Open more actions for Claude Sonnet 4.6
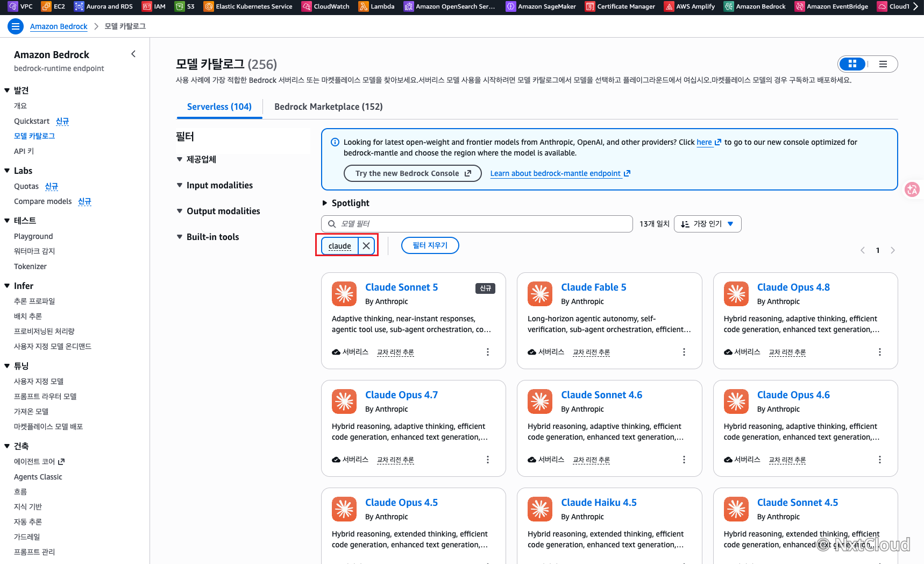The image size is (924, 564). [x=684, y=460]
